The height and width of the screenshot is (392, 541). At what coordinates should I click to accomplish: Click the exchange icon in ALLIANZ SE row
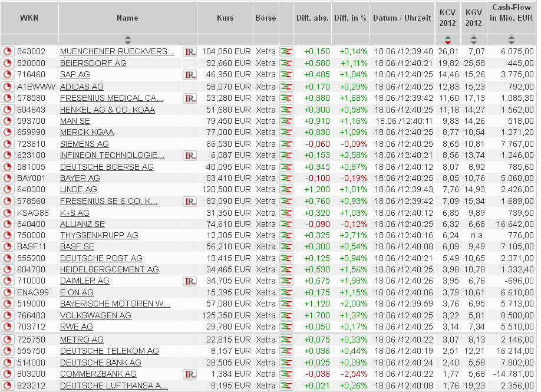[x=286, y=225]
